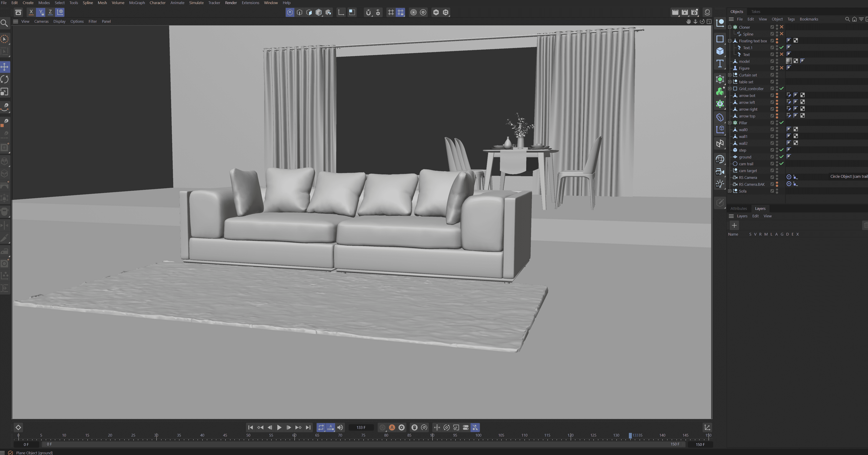868x455 pixels.
Task: Expand the Curtain set group
Action: point(729,75)
